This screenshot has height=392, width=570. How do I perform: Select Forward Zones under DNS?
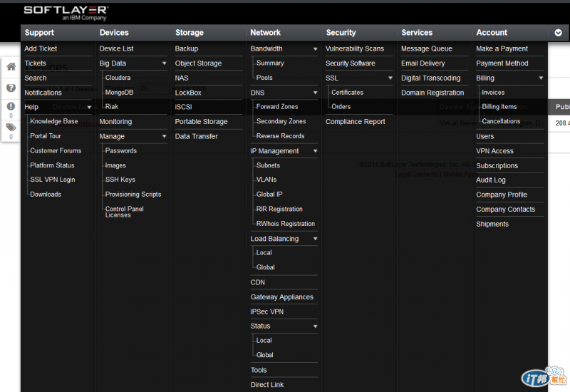[277, 107]
